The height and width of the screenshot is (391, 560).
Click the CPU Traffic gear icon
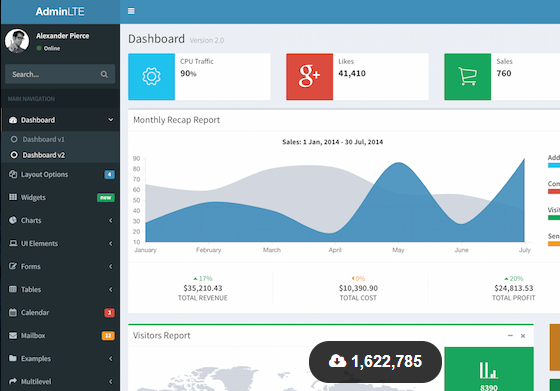(x=151, y=76)
